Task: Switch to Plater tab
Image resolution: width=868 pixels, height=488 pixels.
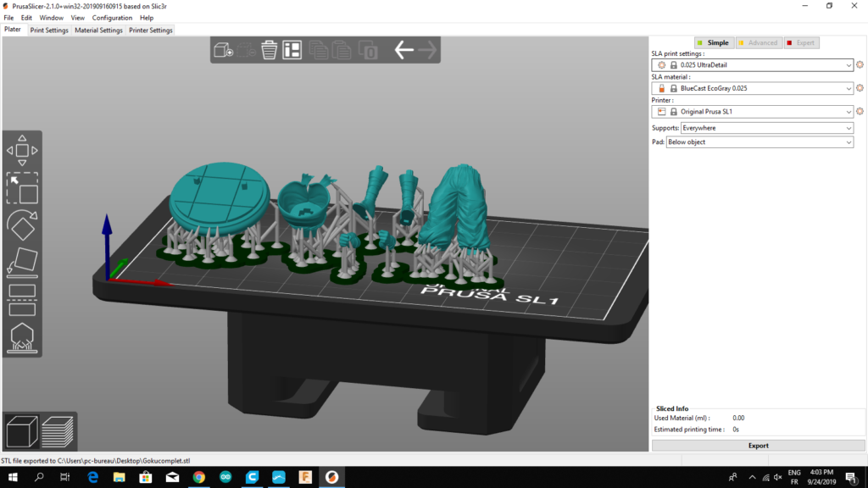Action: click(x=13, y=30)
